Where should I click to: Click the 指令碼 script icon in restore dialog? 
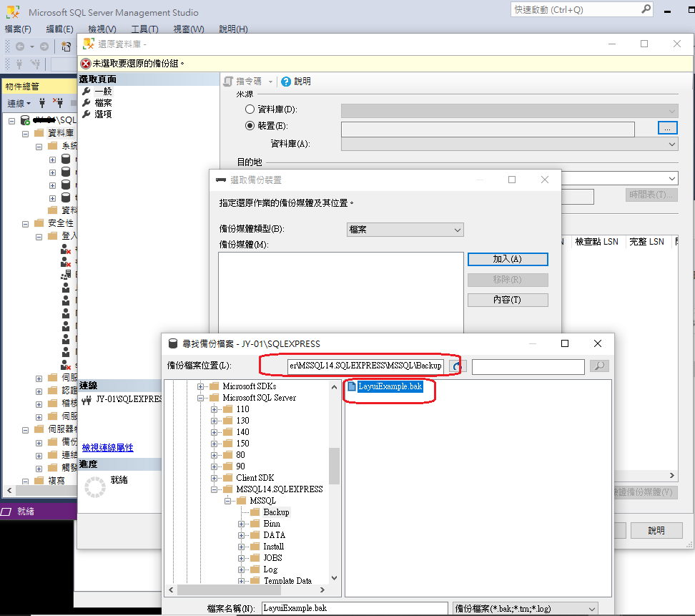pos(228,82)
